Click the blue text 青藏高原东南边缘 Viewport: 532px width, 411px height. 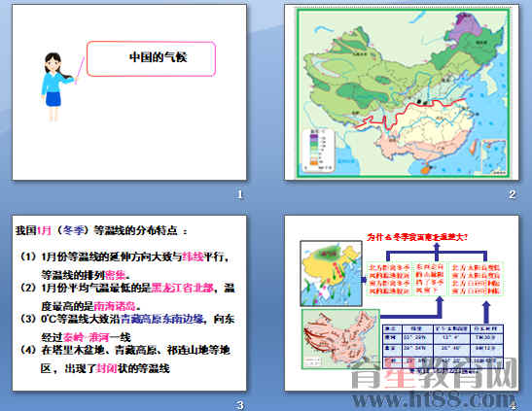(x=162, y=319)
